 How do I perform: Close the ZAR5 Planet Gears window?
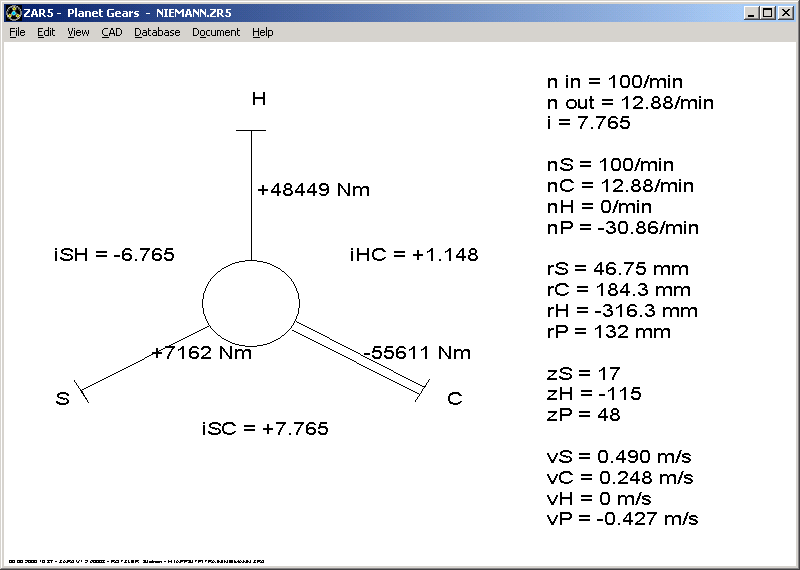pos(785,13)
